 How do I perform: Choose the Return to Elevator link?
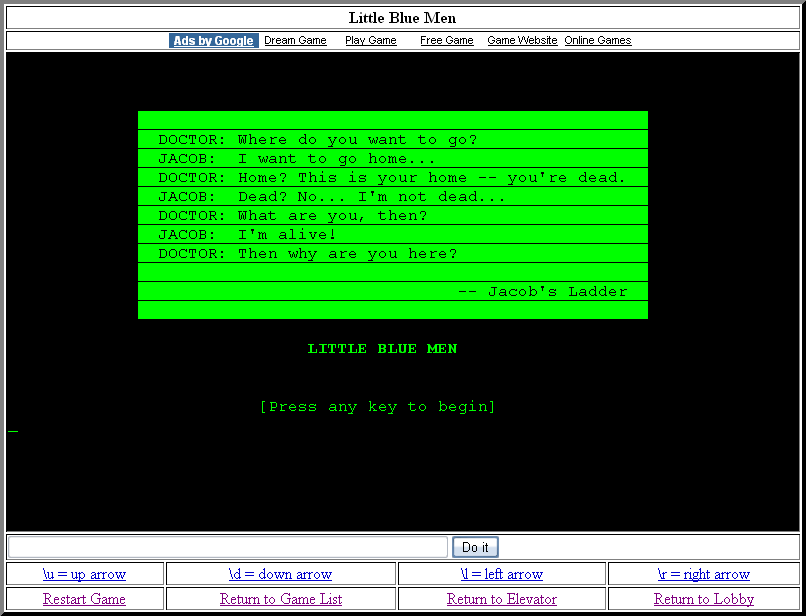[x=501, y=599]
